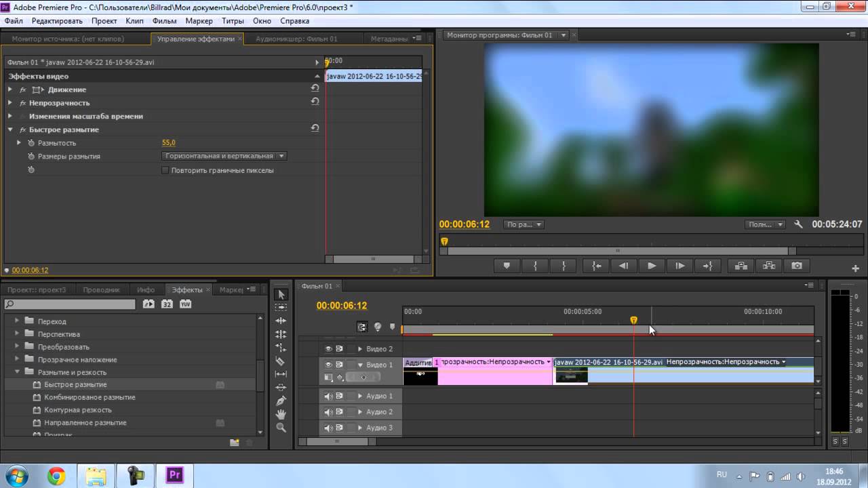Image resolution: width=868 pixels, height=488 pixels.
Task: Filter effects by Accelerated Effects icon
Action: click(149, 304)
